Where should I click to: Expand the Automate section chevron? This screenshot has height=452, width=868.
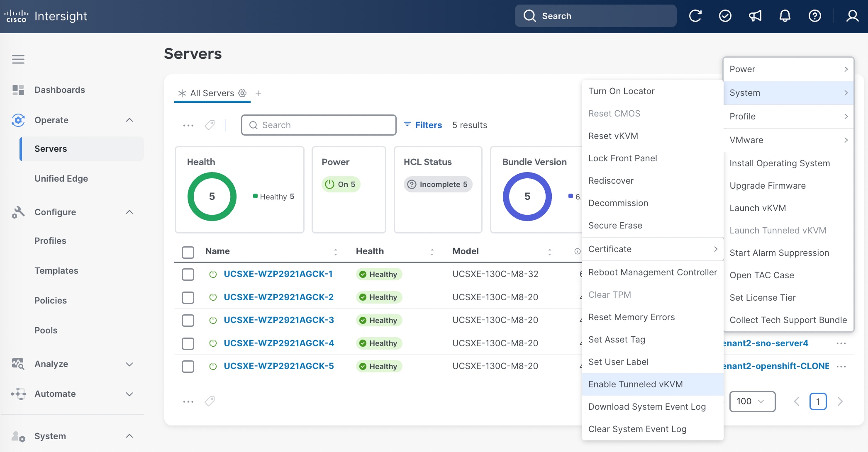click(129, 394)
